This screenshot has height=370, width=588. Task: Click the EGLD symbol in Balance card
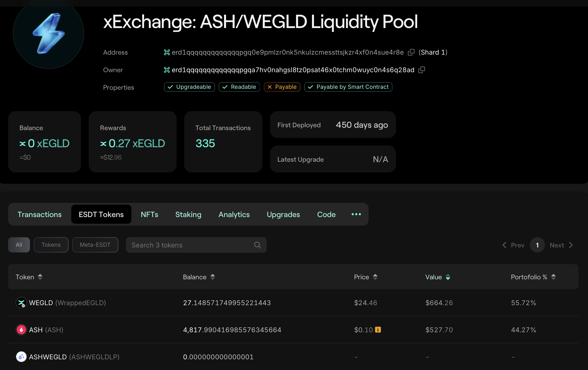pos(23,143)
